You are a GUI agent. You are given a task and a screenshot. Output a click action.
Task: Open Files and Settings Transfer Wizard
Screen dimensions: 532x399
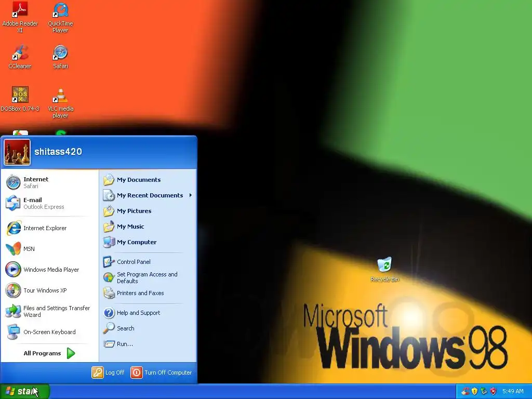pyautogui.click(x=49, y=311)
